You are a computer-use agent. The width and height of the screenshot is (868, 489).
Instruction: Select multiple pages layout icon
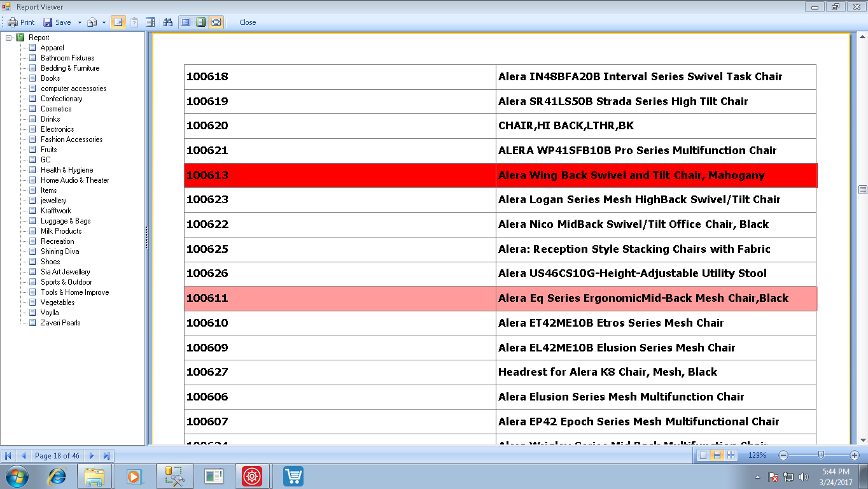(x=731, y=455)
